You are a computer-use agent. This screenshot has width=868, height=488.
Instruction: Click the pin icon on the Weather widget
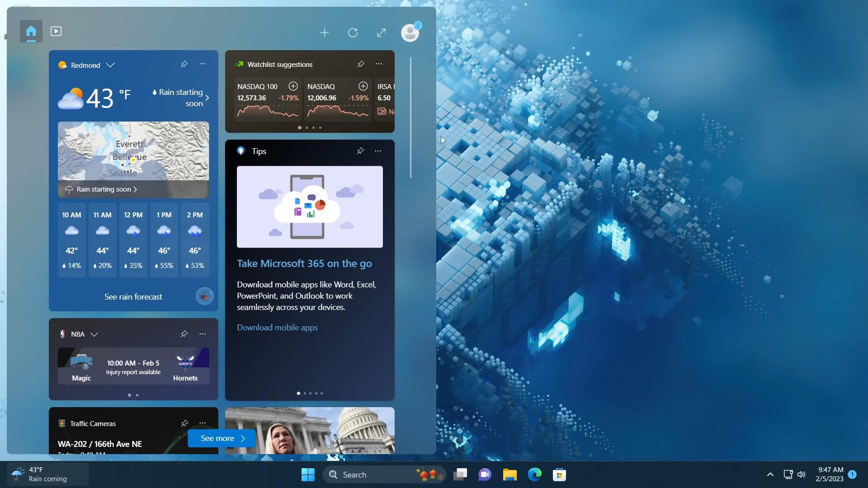(x=184, y=65)
